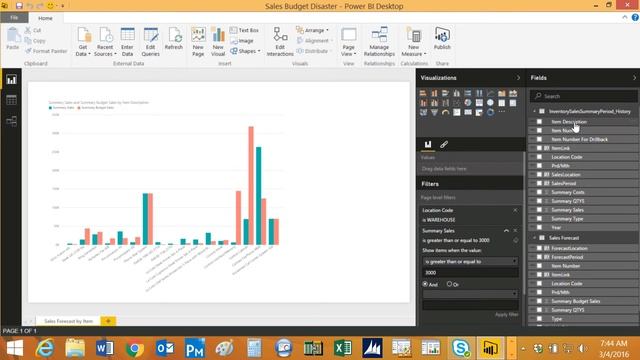
Task: Collapse the Summary Sales filter card
Action: [507, 231]
